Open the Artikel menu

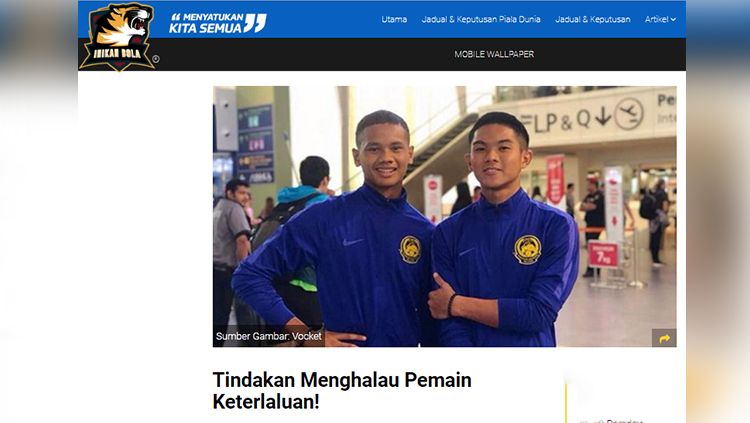coord(657,19)
